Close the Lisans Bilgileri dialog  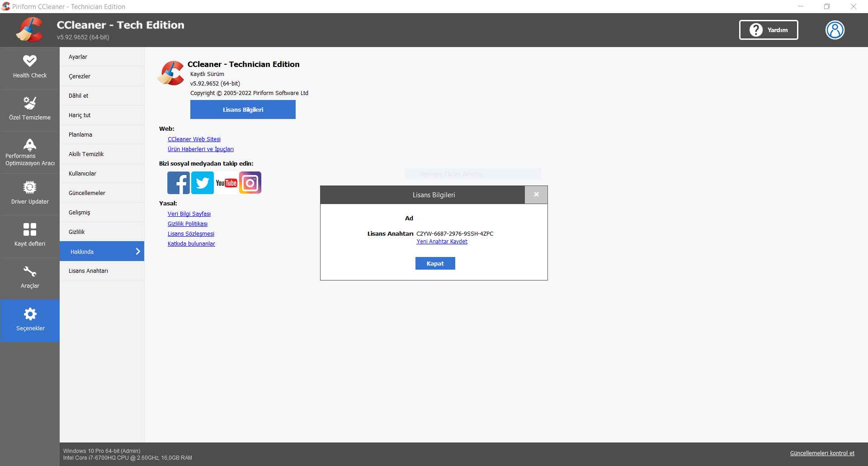[x=536, y=195]
